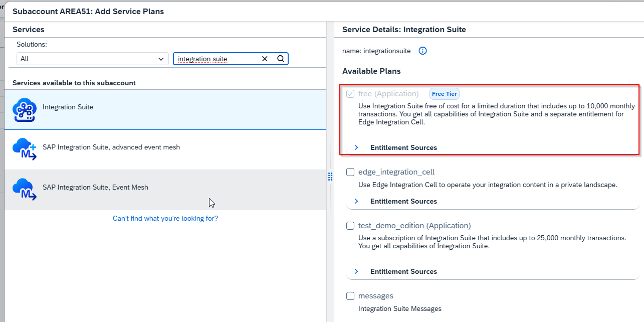Expand Entitlement Sources under the free plan
The height and width of the screenshot is (322, 644).
tap(403, 147)
